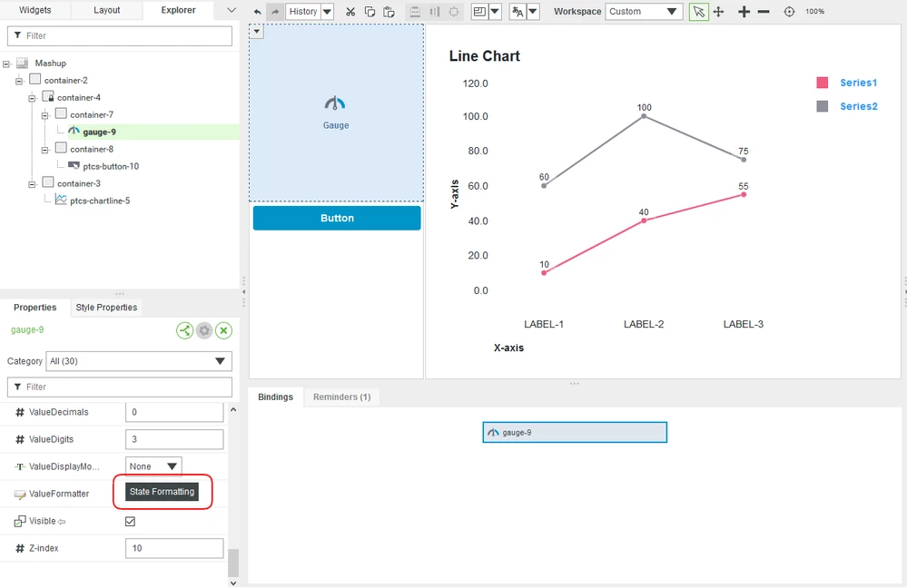Open the Workspace Custom dropdown
Viewport: 907px width, 588px height.
coord(643,12)
